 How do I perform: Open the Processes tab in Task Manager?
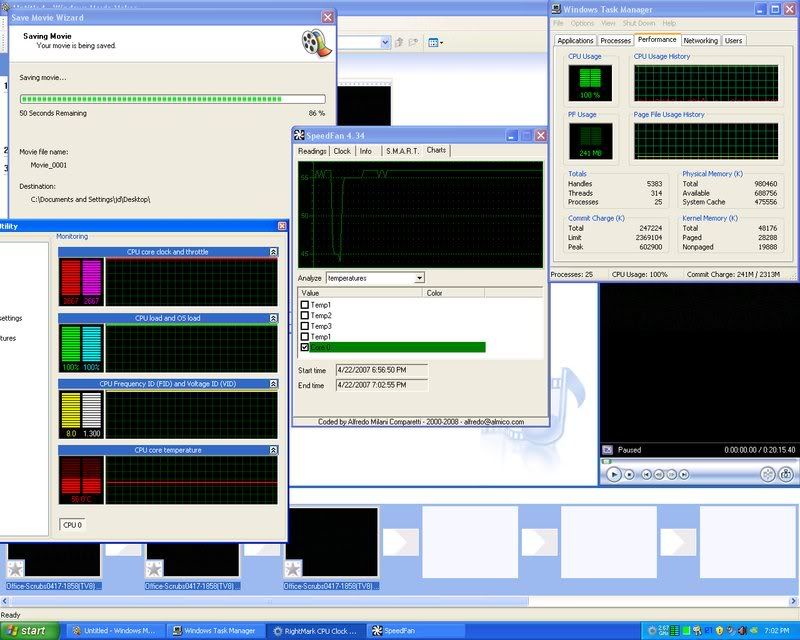615,41
